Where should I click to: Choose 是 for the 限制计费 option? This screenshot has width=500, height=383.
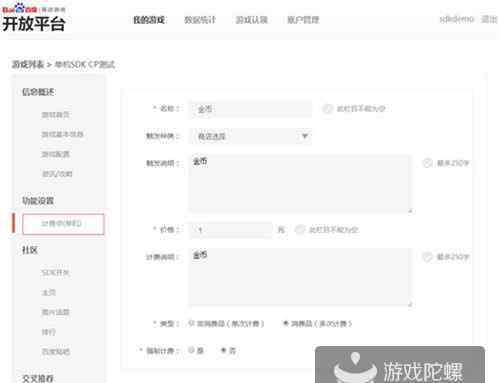click(191, 350)
